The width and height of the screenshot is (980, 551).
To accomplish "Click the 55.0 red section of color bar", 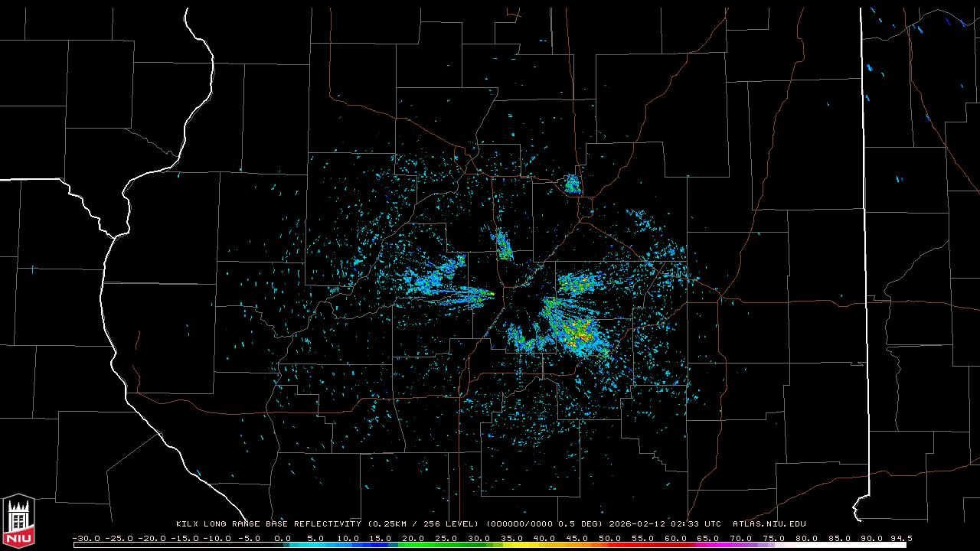I will tap(644, 545).
